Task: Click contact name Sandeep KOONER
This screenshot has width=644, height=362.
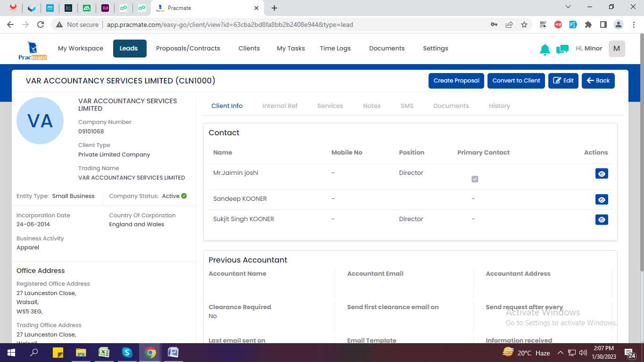Action: pyautogui.click(x=240, y=199)
